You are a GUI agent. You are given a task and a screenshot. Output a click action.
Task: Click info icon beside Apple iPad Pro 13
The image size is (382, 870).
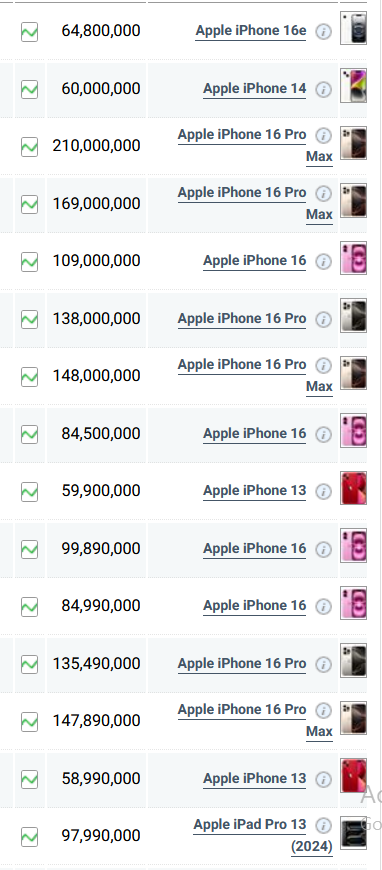[x=324, y=825]
